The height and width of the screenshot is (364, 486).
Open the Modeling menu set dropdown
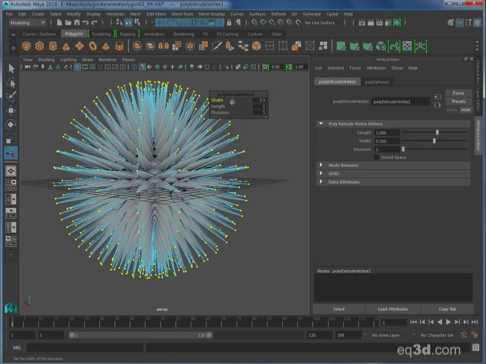(x=27, y=23)
